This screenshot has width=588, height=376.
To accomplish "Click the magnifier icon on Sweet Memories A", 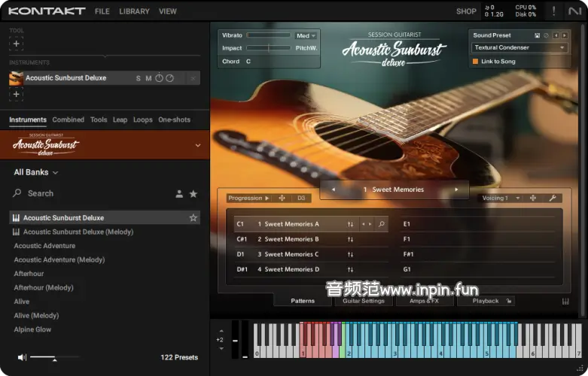I will 382,224.
